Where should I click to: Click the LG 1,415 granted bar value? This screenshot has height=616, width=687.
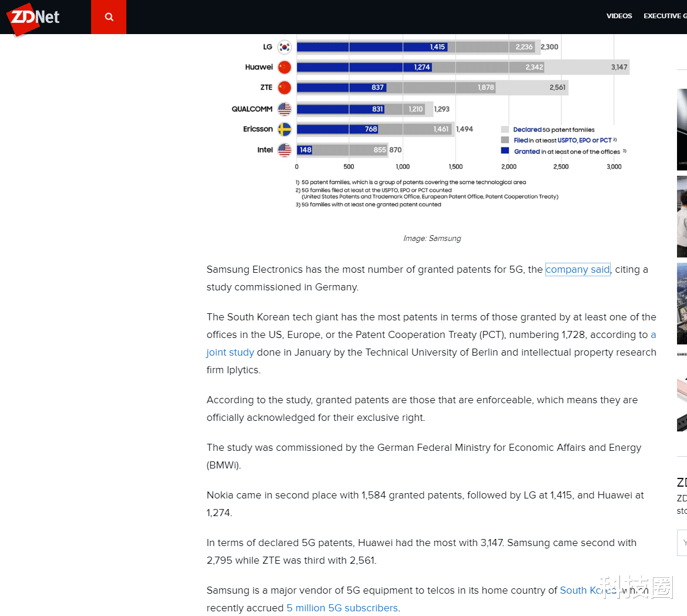(x=437, y=47)
